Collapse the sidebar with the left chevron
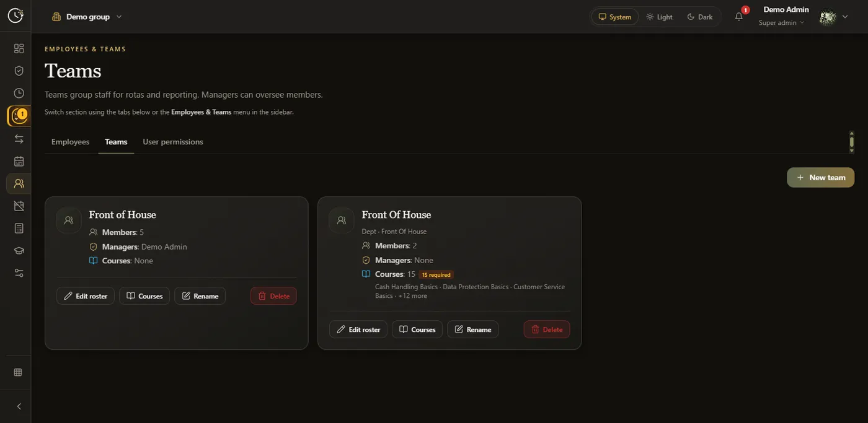 (x=19, y=406)
